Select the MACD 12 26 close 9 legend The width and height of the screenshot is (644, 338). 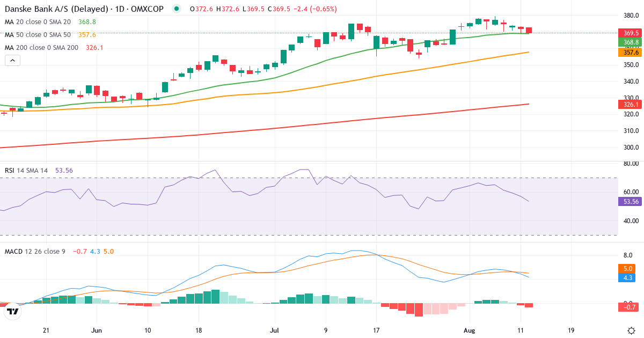point(35,251)
